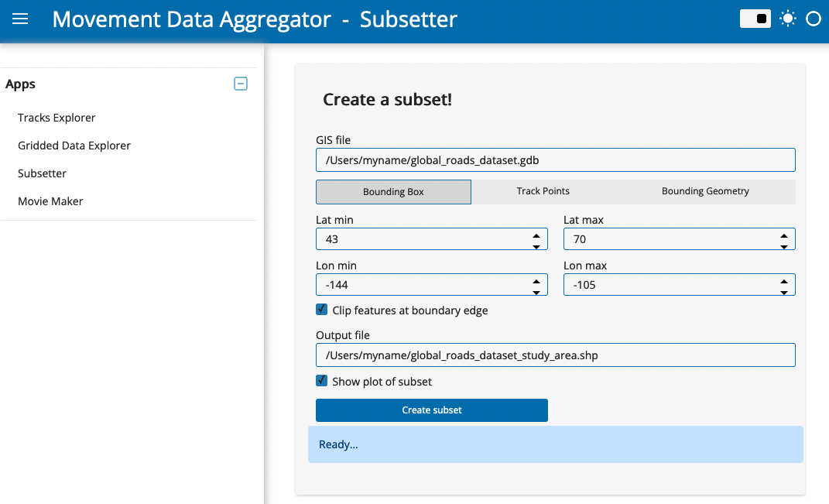Uncheck Show plot of subset
Screen dimensions: 829x504
321,381
